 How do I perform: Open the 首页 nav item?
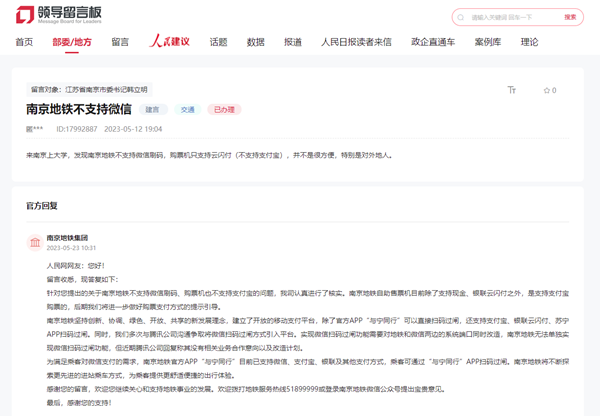coord(24,42)
